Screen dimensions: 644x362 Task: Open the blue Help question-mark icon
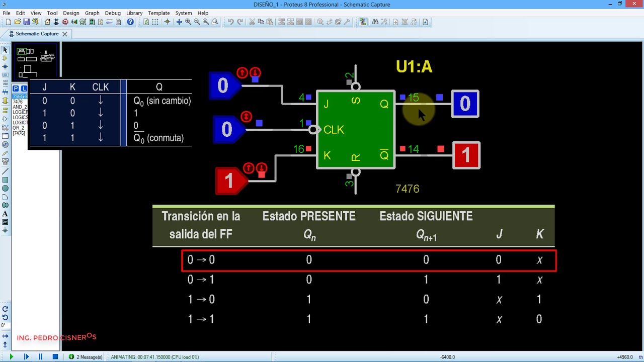[130, 22]
